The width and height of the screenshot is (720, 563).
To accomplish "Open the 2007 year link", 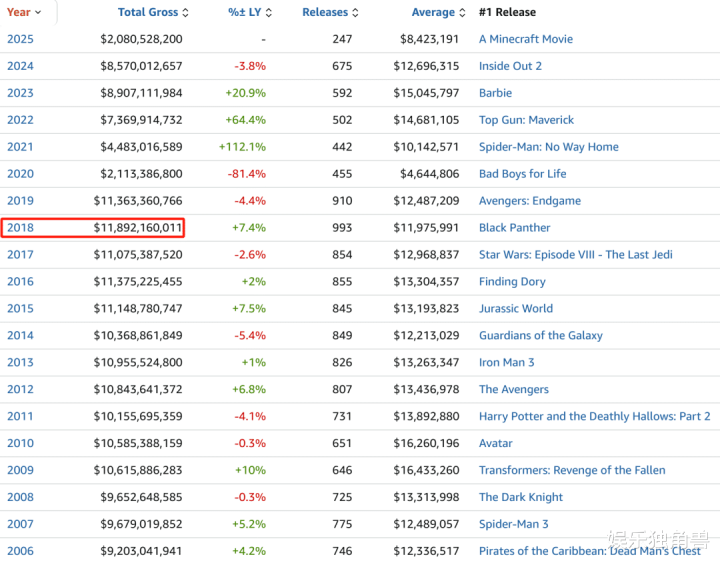I will [x=20, y=524].
